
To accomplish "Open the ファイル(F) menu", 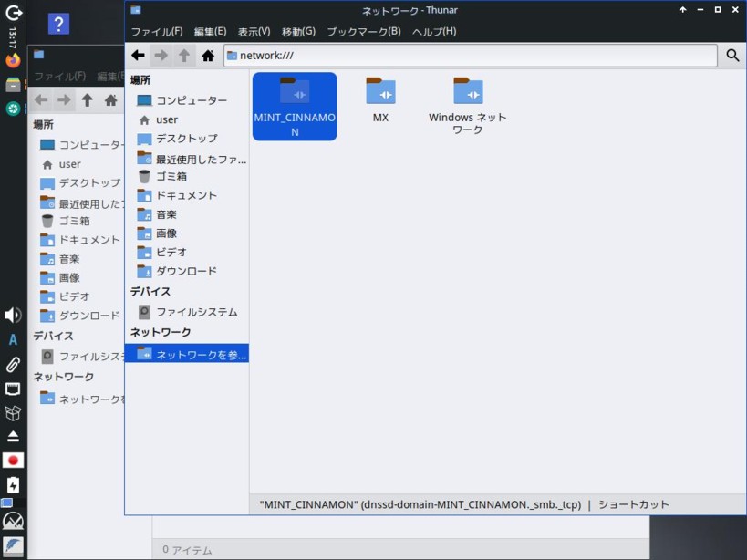I will [156, 32].
